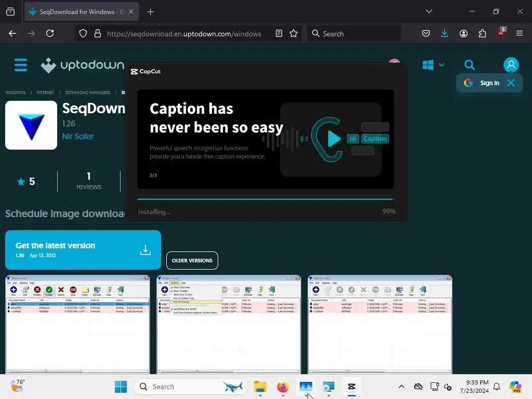Switch to CapCut in the taskbar
Screen dimensions: 532x399
(x=352, y=387)
